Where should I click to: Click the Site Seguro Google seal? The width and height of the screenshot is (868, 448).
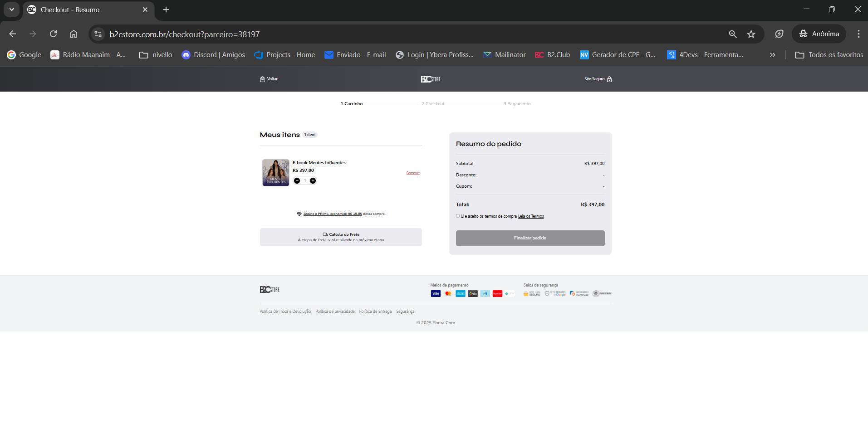tap(555, 293)
